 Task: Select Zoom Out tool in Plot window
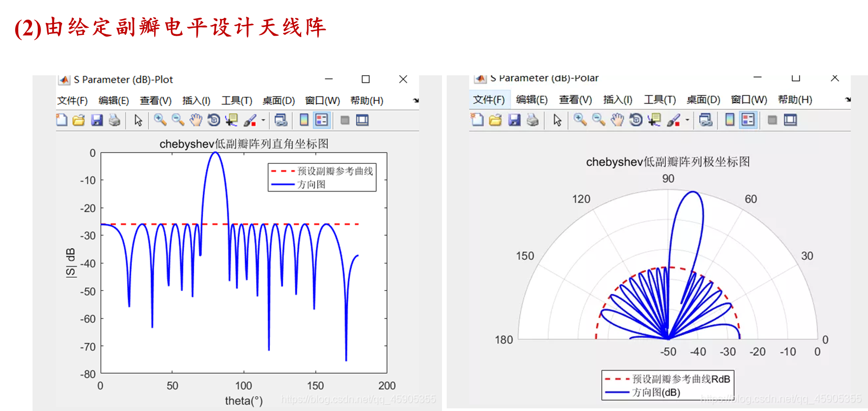pyautogui.click(x=178, y=120)
